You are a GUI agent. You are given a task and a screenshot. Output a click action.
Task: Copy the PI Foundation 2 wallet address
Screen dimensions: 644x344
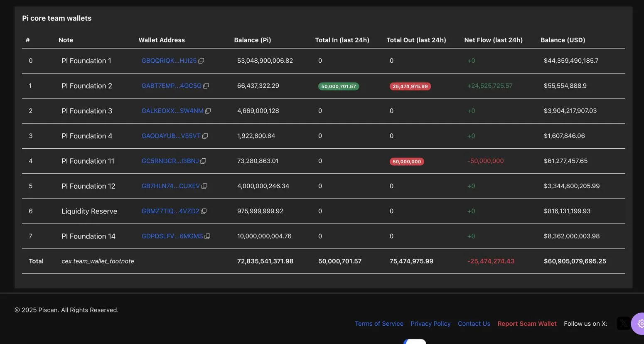point(206,86)
